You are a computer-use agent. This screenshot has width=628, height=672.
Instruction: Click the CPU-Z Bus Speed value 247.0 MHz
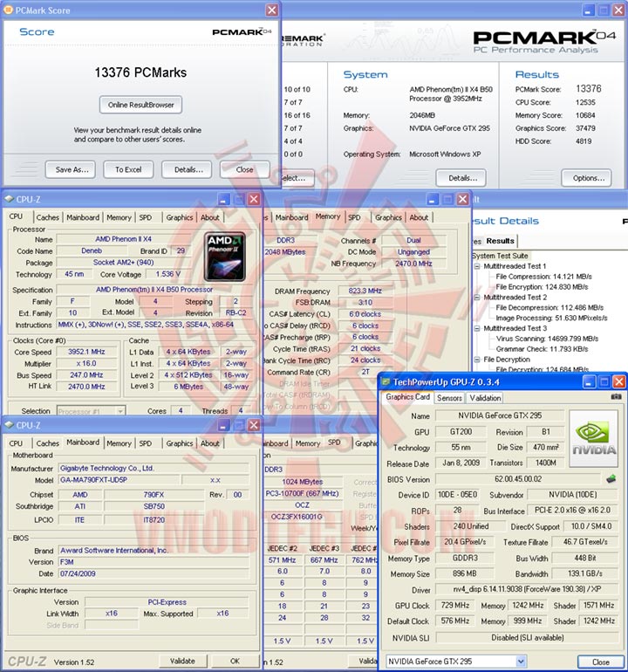pyautogui.click(x=86, y=374)
